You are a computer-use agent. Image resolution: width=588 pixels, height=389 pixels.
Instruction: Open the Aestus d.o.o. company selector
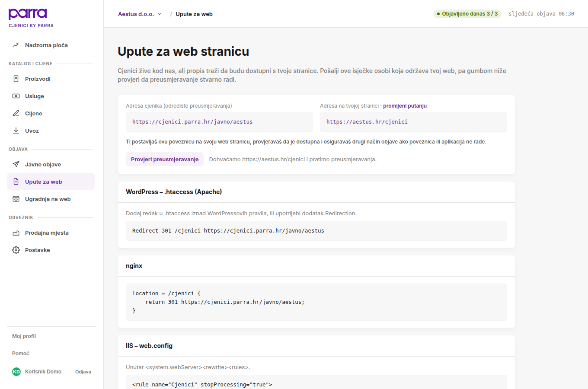[140, 14]
